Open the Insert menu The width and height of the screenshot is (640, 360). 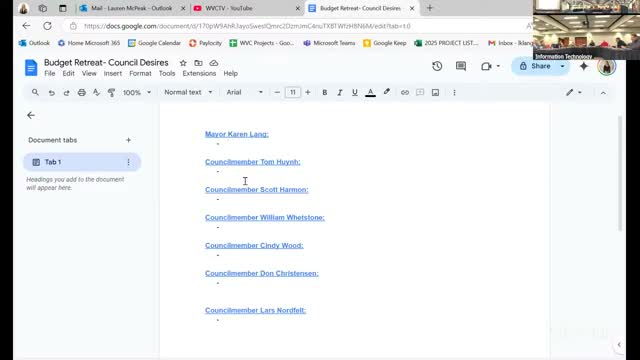click(x=113, y=73)
